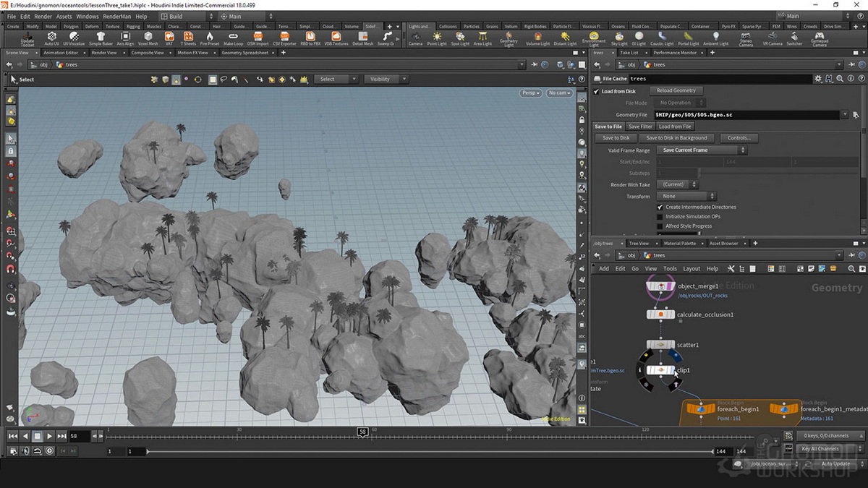Click the Controls... button
The height and width of the screenshot is (488, 868).
tap(739, 138)
